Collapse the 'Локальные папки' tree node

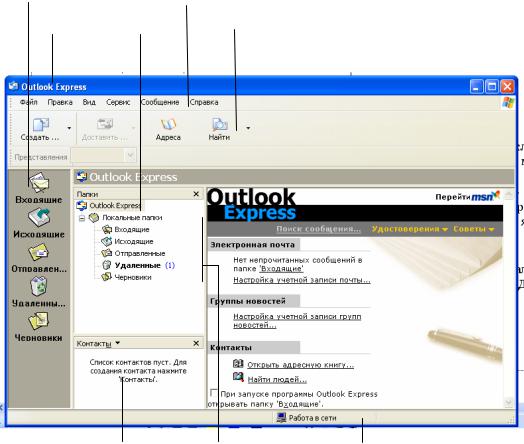click(x=82, y=218)
